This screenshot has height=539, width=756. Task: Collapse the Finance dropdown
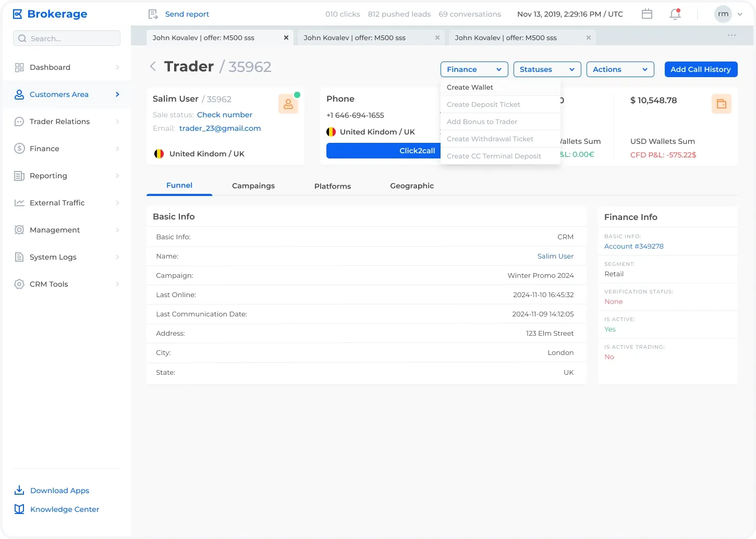(474, 69)
